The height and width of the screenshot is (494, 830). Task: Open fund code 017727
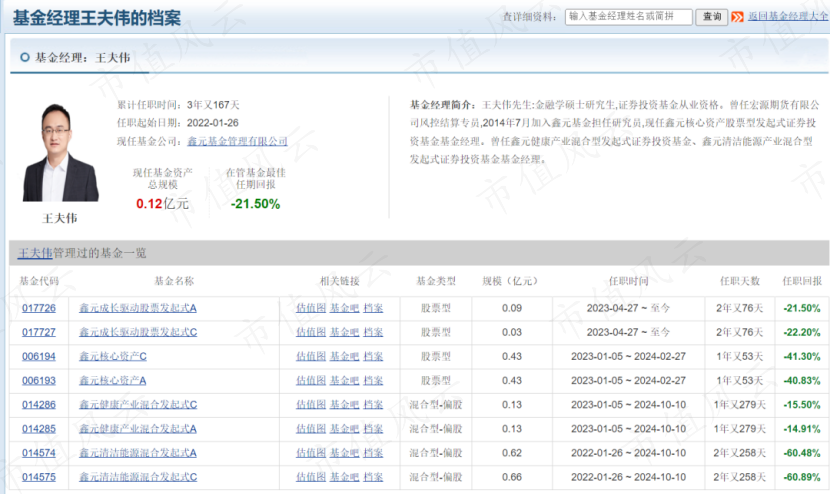pyautogui.click(x=39, y=333)
